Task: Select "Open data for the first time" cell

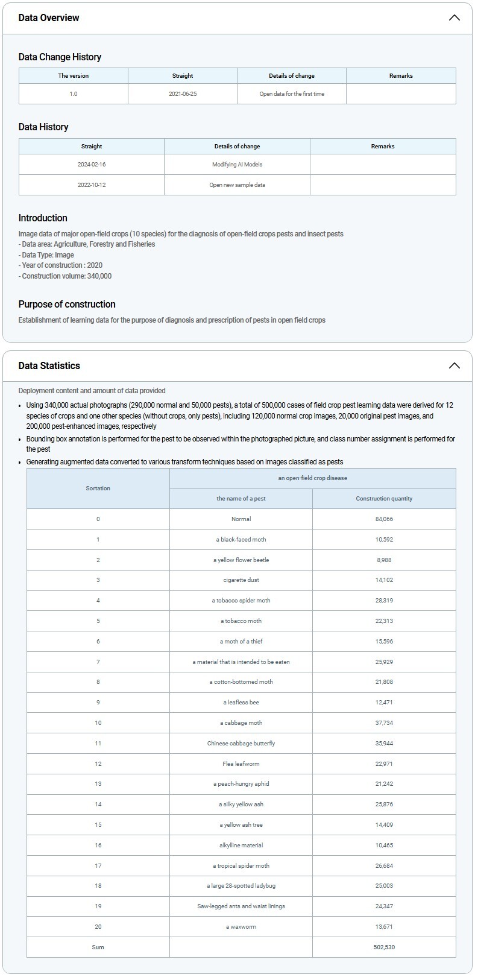Action: [x=292, y=94]
